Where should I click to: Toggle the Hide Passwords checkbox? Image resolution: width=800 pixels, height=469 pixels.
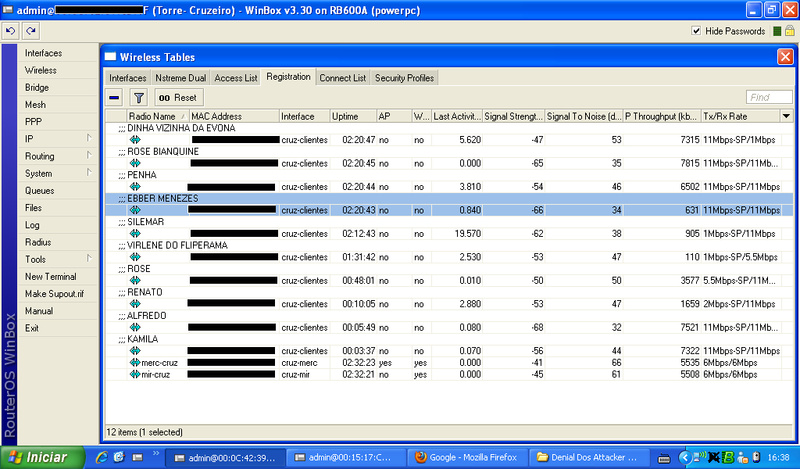point(696,31)
